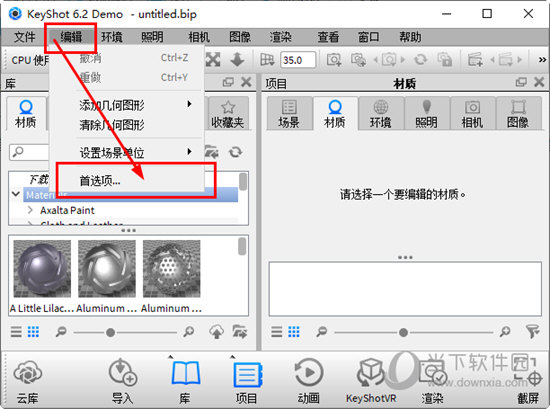Click the fullscreen expand arrows toolbar icon

coord(213,60)
